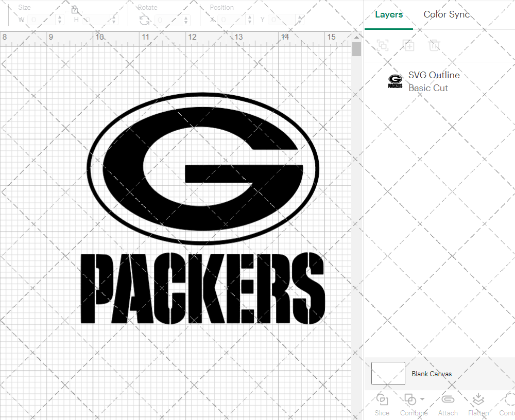The width and height of the screenshot is (515, 420).
Task: Click the canvas scroll up arrow
Action: click(356, 37)
